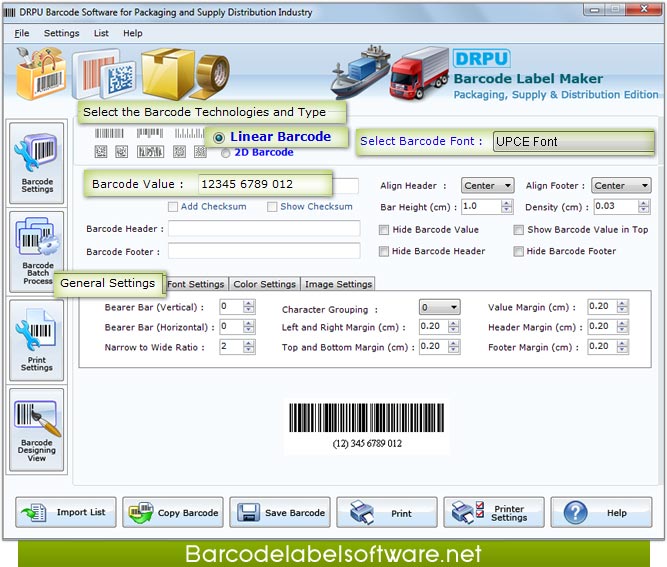Adjust the Density spinner
This screenshot has height=567, width=667.
click(x=644, y=206)
